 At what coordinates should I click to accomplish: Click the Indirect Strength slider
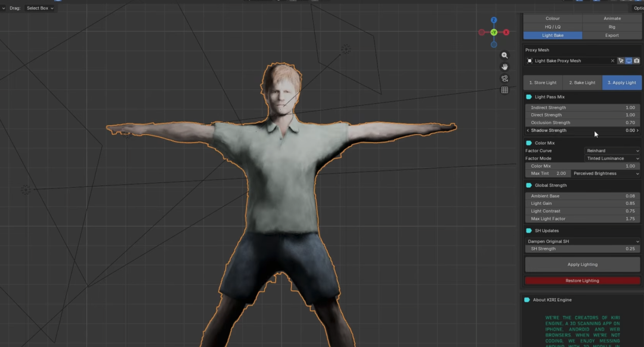(x=583, y=107)
